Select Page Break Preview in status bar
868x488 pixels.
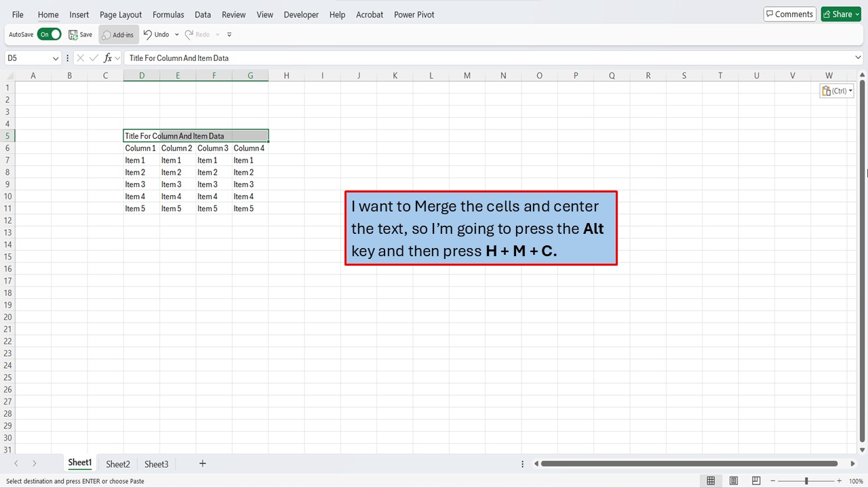point(755,480)
